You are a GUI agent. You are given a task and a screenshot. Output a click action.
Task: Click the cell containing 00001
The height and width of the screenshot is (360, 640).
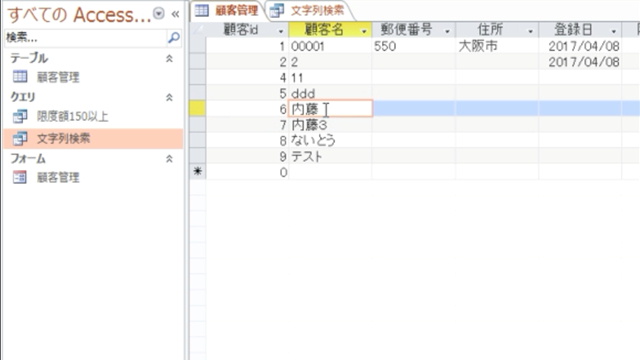click(330, 46)
